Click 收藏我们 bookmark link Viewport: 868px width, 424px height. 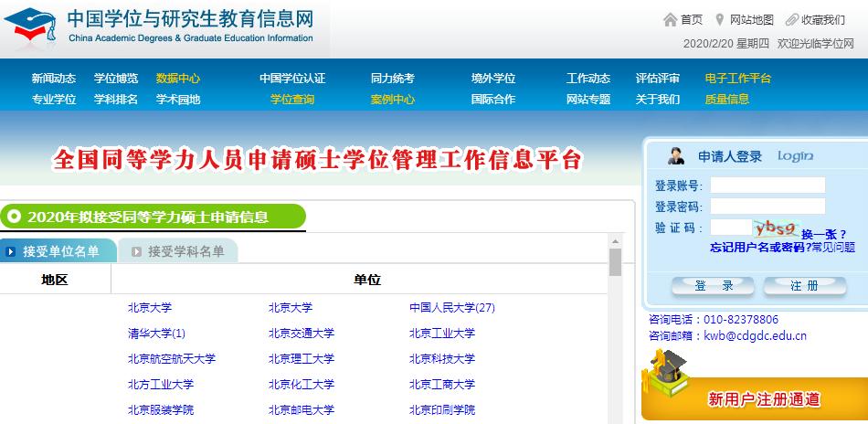pos(823,20)
